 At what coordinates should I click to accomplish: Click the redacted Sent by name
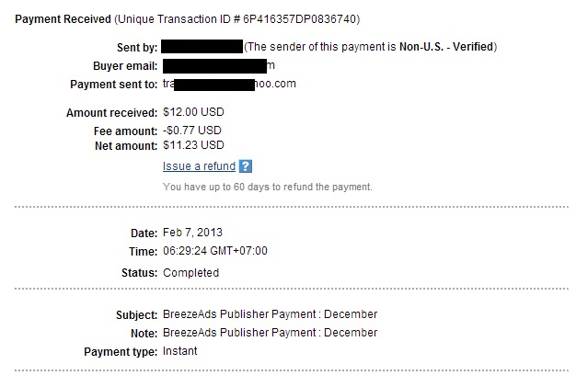click(x=202, y=47)
